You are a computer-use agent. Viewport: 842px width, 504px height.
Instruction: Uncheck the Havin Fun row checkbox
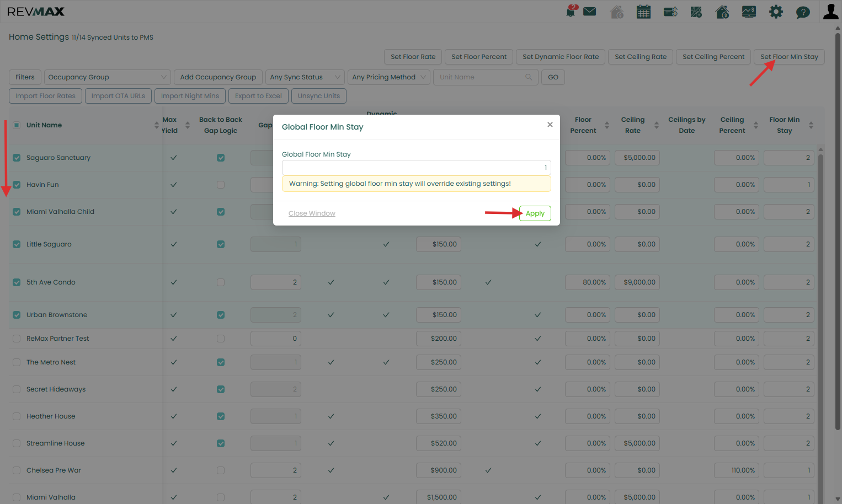[x=17, y=185]
